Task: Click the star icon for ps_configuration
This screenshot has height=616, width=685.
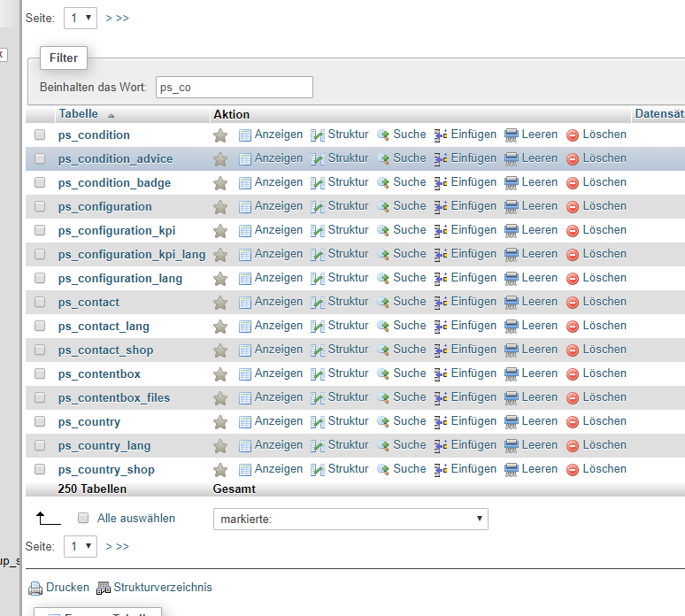Action: click(220, 207)
